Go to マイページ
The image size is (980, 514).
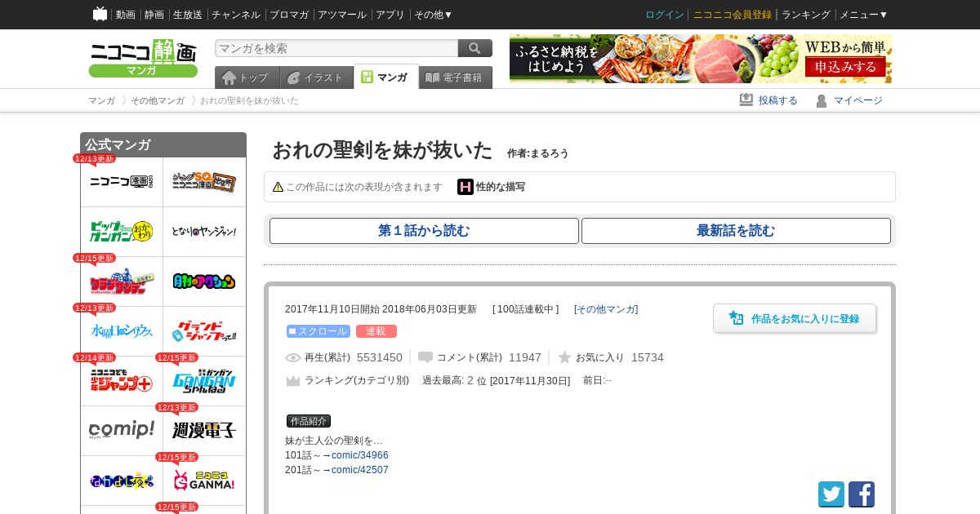pyautogui.click(x=849, y=100)
